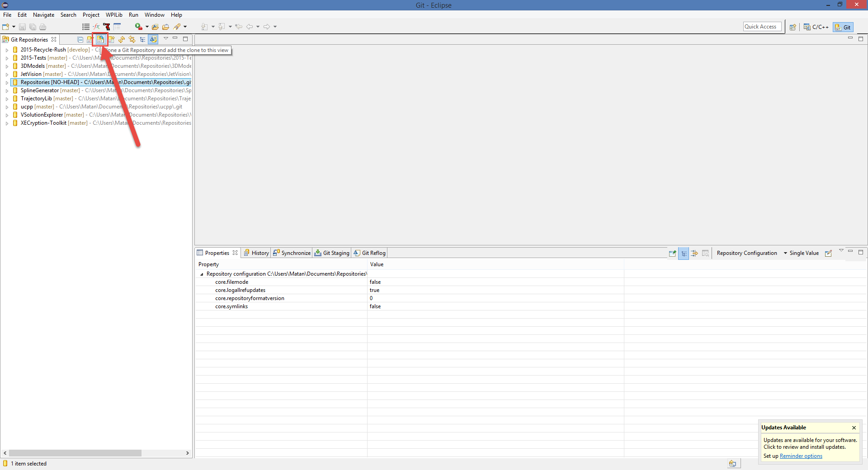Open the WPILib menu
Viewport: 868px width, 470px height.
point(114,15)
